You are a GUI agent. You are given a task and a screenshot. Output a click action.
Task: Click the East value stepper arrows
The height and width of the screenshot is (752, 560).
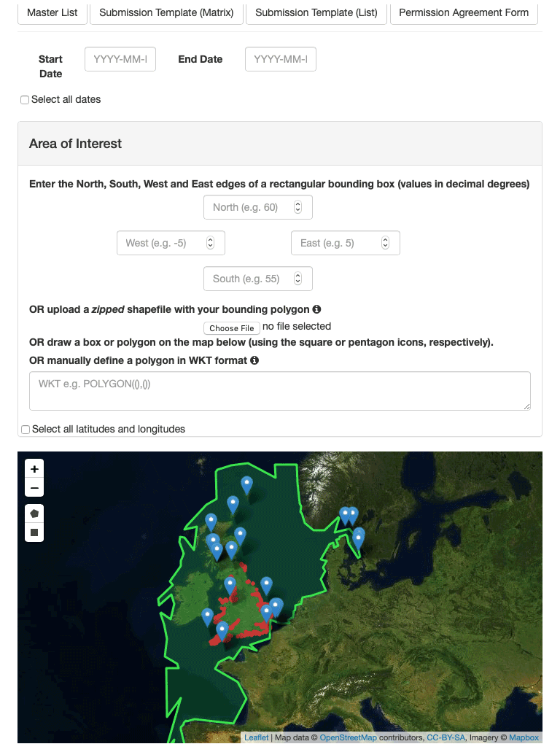coord(385,243)
